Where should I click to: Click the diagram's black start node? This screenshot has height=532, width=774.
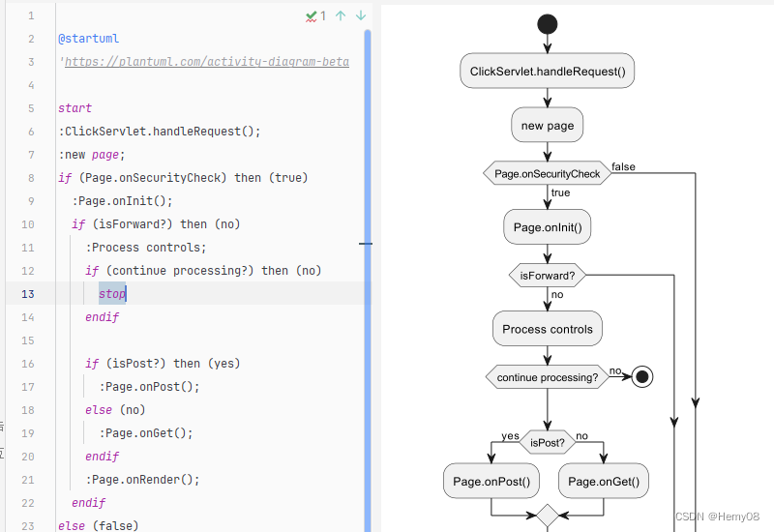(x=548, y=23)
